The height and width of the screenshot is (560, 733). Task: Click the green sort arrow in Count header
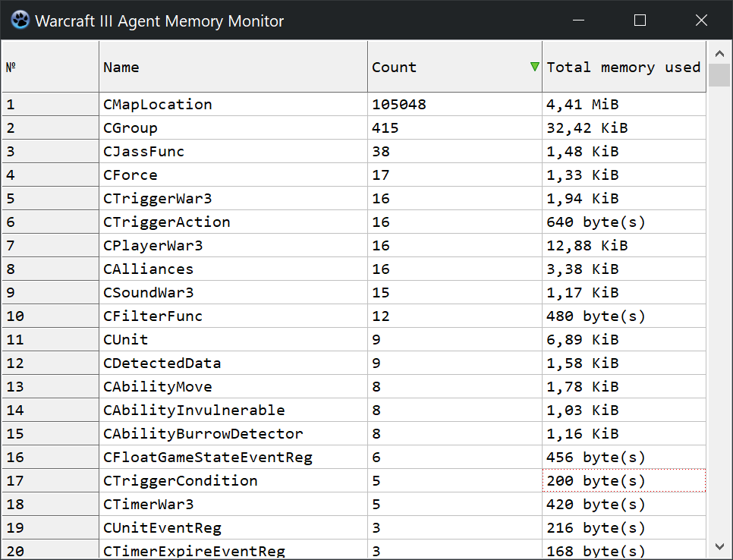535,67
